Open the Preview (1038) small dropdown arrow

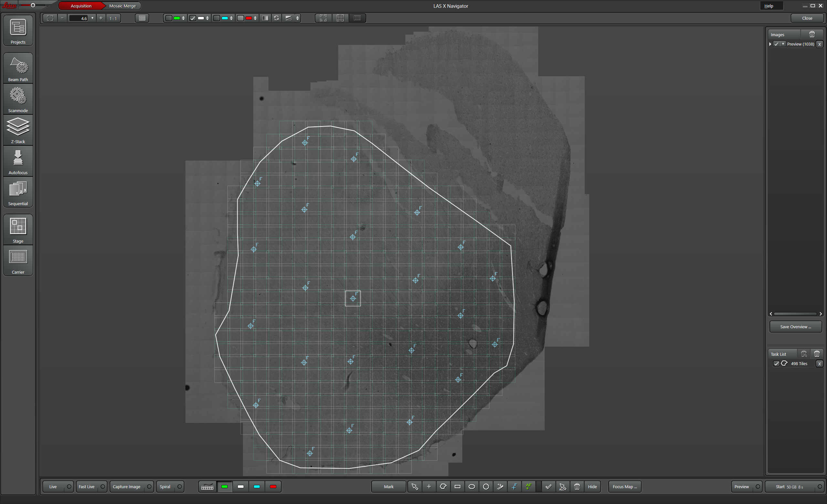[783, 44]
